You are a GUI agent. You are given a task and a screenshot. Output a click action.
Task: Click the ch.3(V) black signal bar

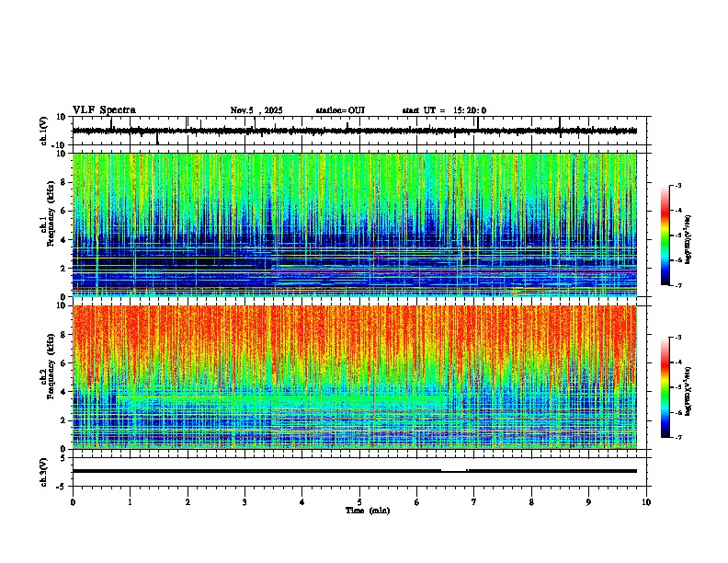355,471
